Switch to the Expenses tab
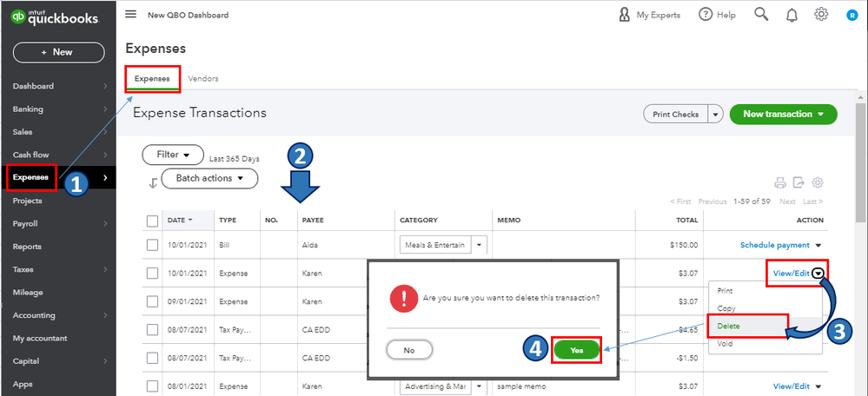The height and width of the screenshot is (396, 868). pos(152,78)
